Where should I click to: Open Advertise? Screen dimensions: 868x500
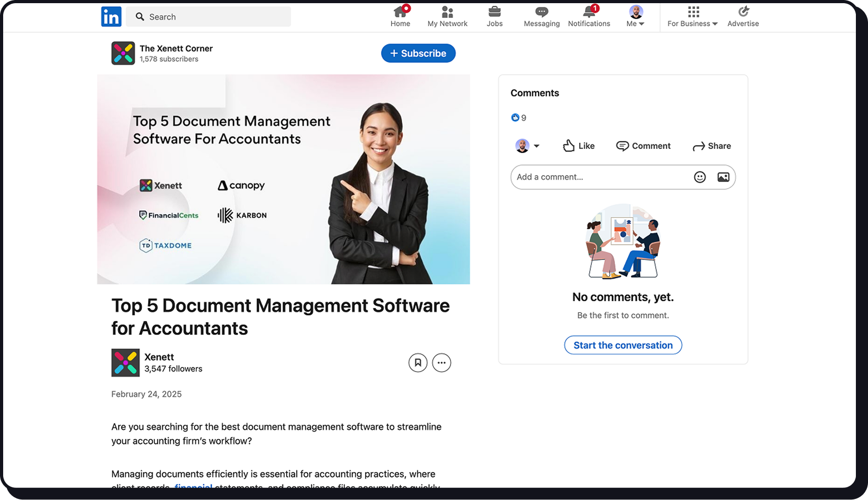pyautogui.click(x=743, y=16)
